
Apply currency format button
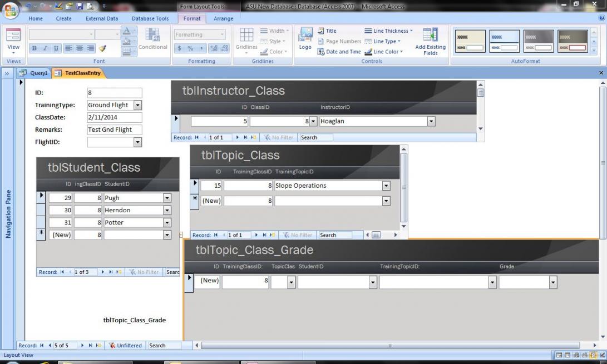(179, 48)
